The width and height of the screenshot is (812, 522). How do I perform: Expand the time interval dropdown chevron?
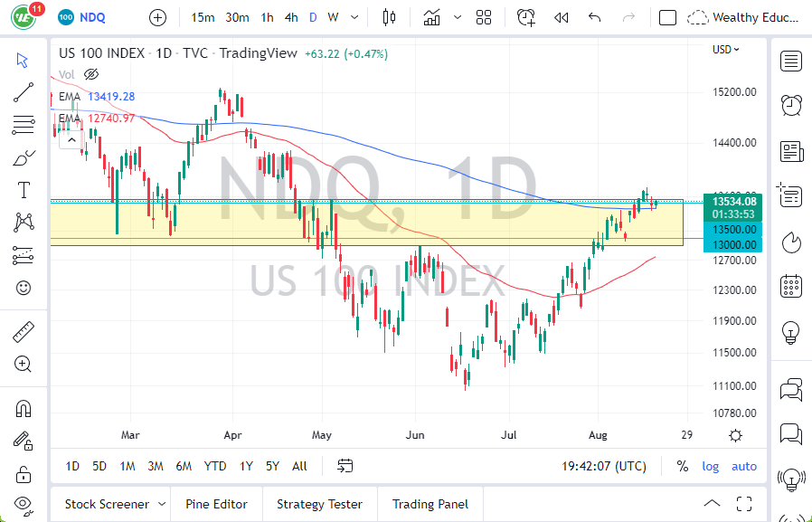click(x=354, y=17)
